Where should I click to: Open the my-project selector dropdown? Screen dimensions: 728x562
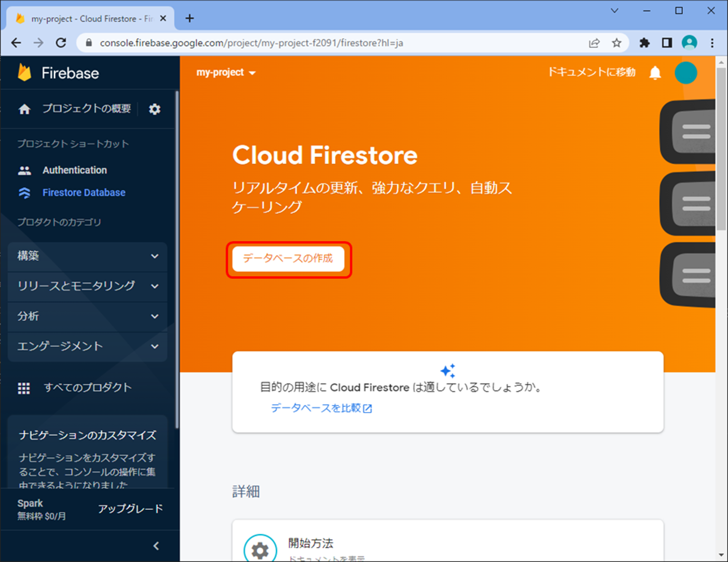click(x=226, y=73)
